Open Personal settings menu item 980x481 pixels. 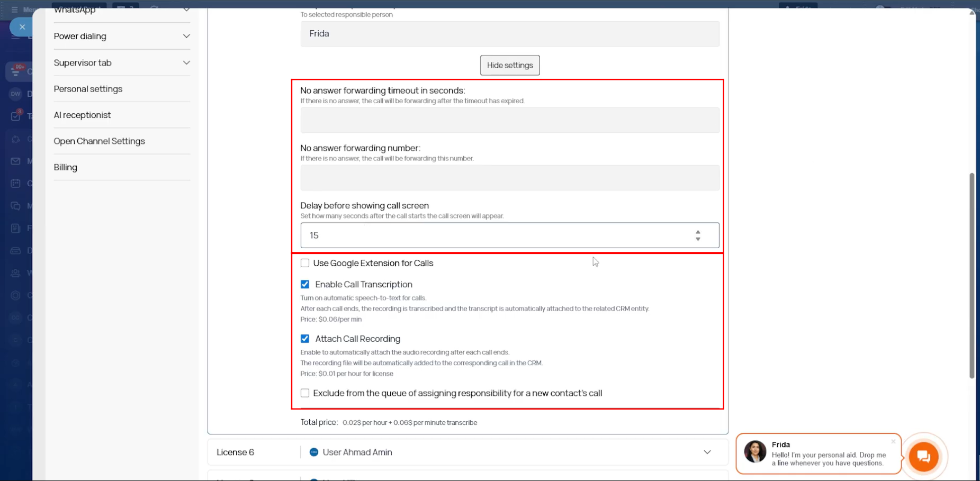click(x=88, y=89)
